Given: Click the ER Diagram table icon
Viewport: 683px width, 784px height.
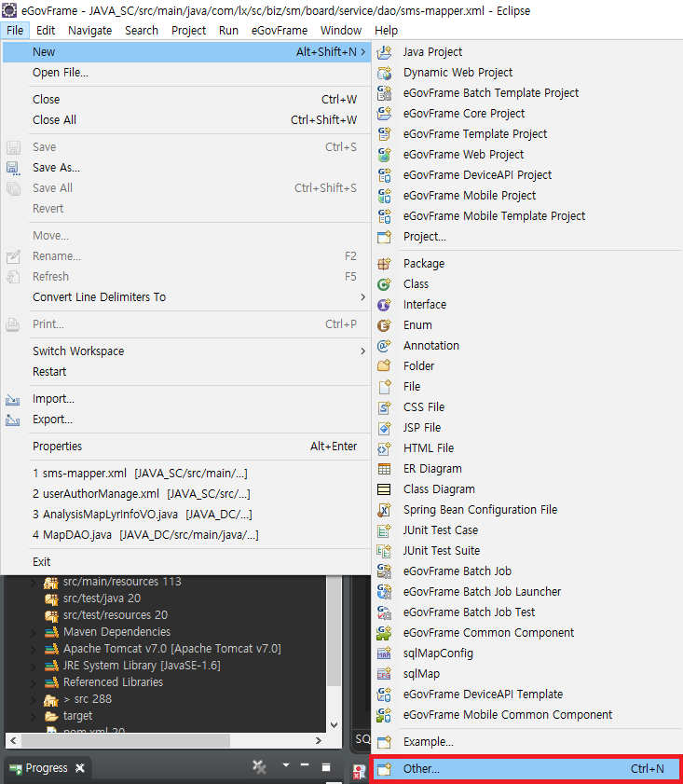Looking at the screenshot, I should [x=384, y=469].
